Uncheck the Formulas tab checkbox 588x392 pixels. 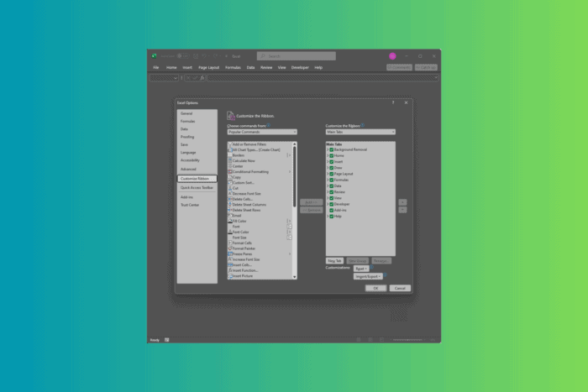(332, 180)
